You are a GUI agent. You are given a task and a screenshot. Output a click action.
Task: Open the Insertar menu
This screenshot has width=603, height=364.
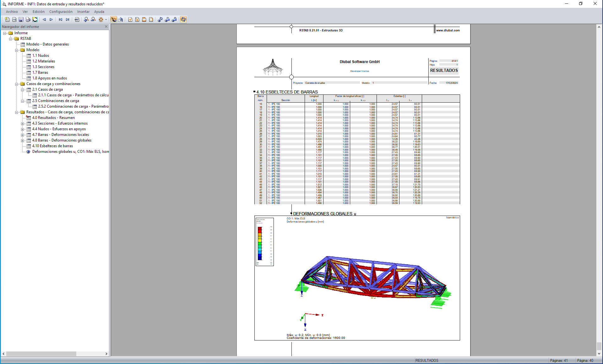click(83, 12)
